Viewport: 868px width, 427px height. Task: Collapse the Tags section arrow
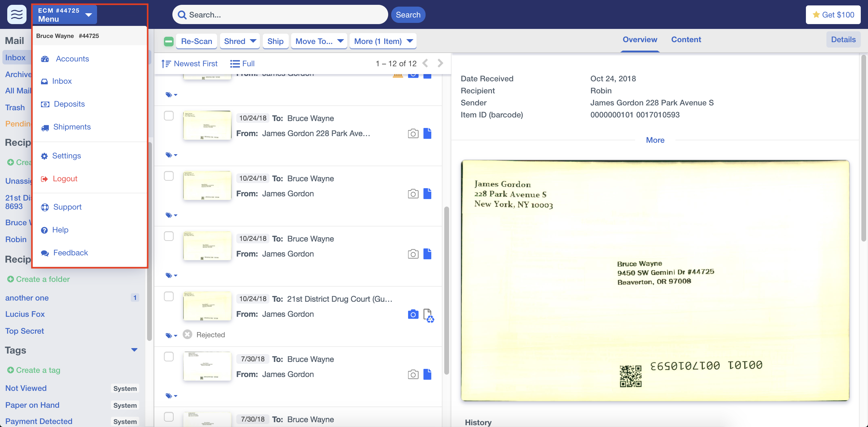click(134, 350)
